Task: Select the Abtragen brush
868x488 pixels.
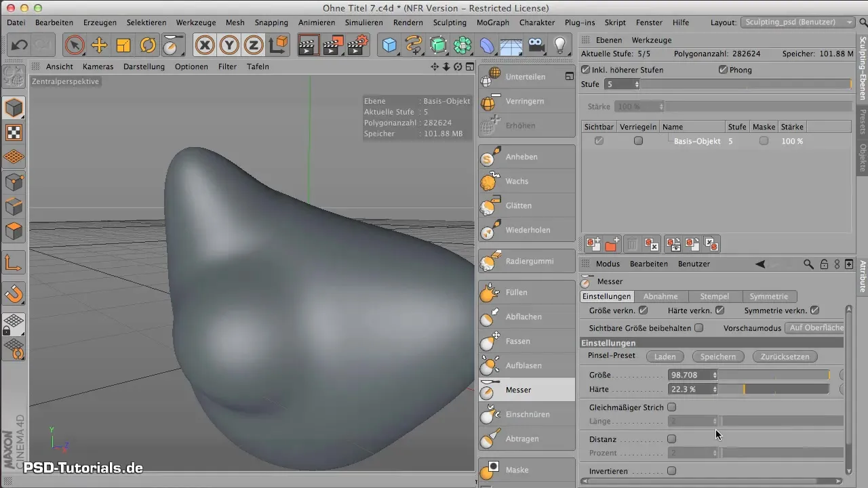Action: (526, 439)
